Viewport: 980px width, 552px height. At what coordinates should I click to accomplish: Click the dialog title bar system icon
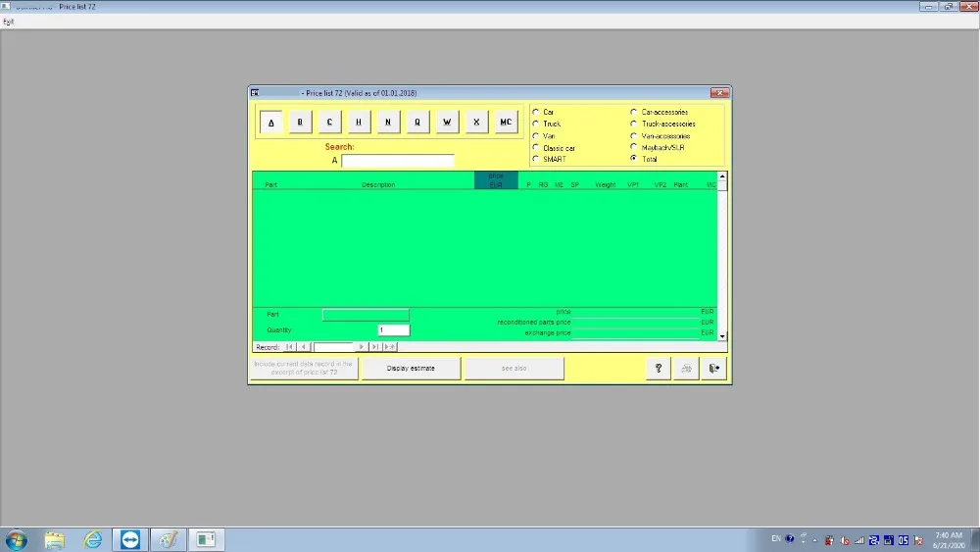coord(255,92)
